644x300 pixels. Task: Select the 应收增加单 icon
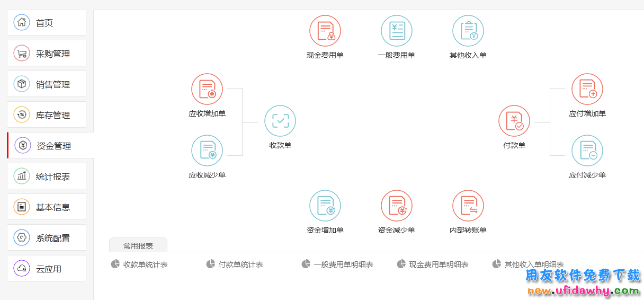(207, 89)
